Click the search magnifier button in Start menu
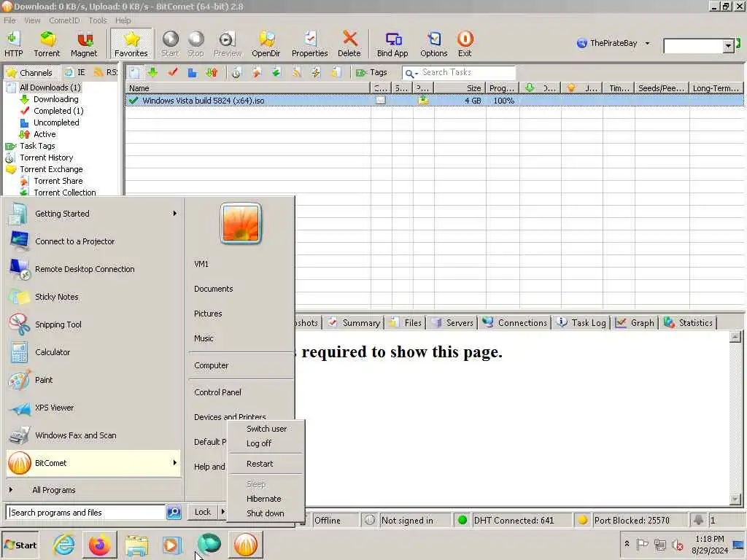 (x=174, y=513)
